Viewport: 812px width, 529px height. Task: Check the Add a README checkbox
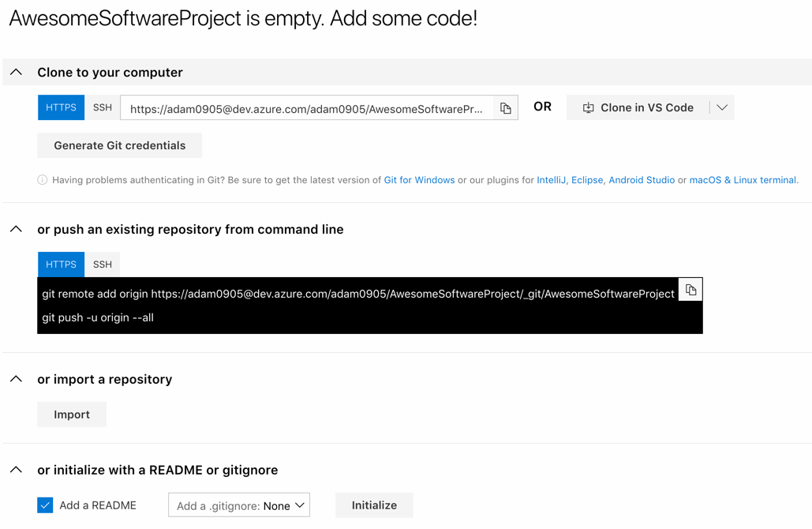(45, 505)
